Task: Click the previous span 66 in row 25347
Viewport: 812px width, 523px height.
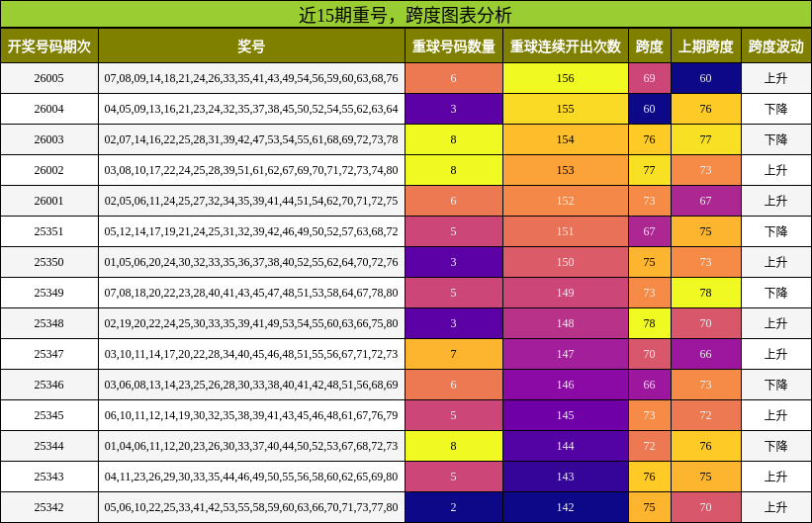Action: [x=706, y=354]
